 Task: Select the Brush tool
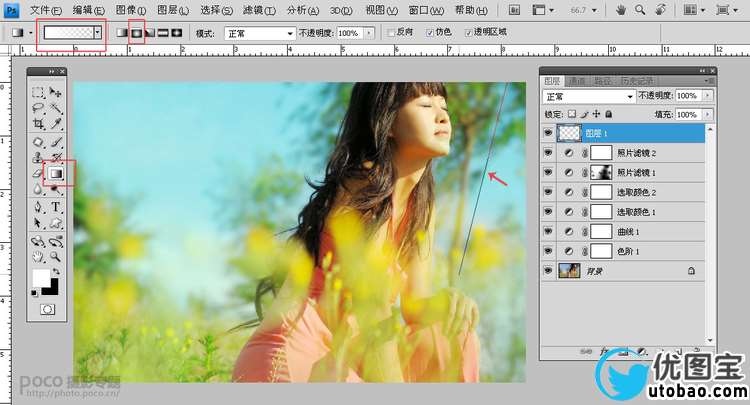tap(56, 142)
